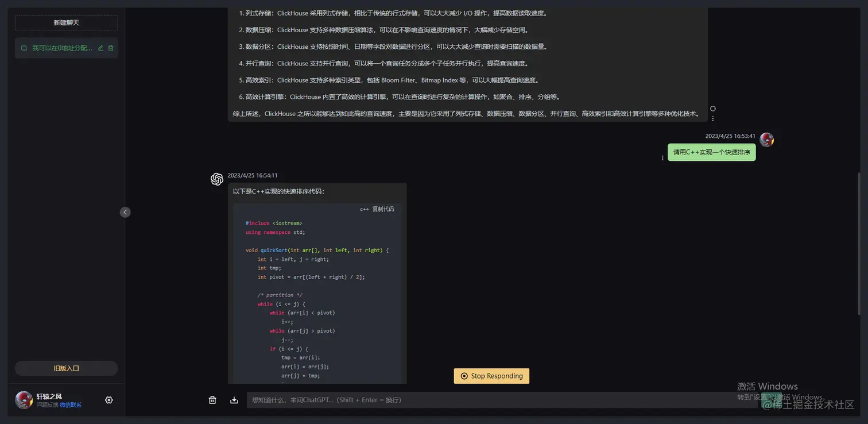Edit the title of chat 我可以在0地址分配
The height and width of the screenshot is (424, 868).
point(101,48)
